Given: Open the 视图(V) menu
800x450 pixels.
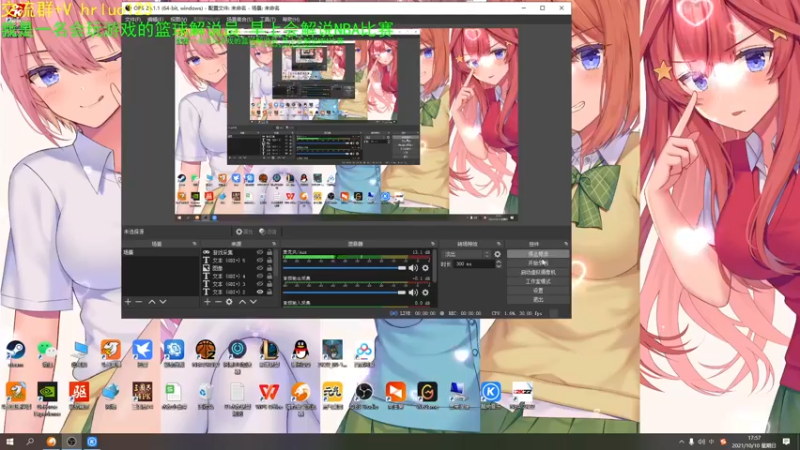Looking at the screenshot, I should 178,19.
